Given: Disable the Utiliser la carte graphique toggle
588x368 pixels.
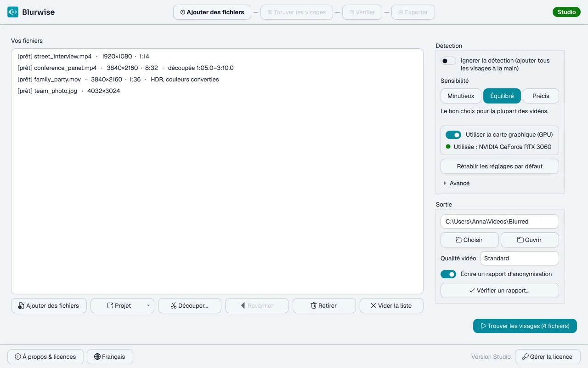Looking at the screenshot, I should pyautogui.click(x=453, y=135).
